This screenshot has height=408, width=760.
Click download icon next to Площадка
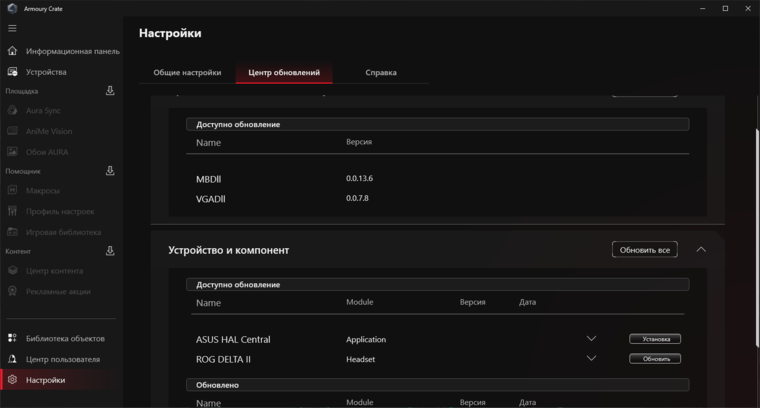110,91
